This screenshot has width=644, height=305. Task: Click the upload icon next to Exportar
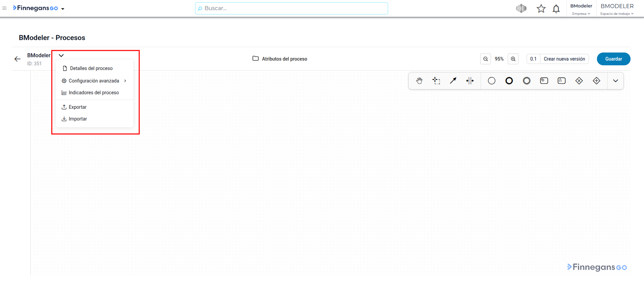coord(64,107)
